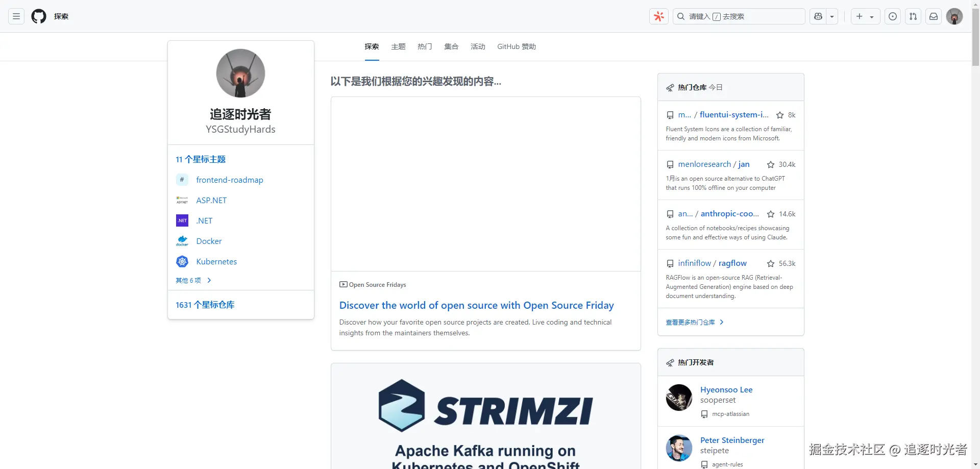Switch to the 活动 tab

coord(478,46)
